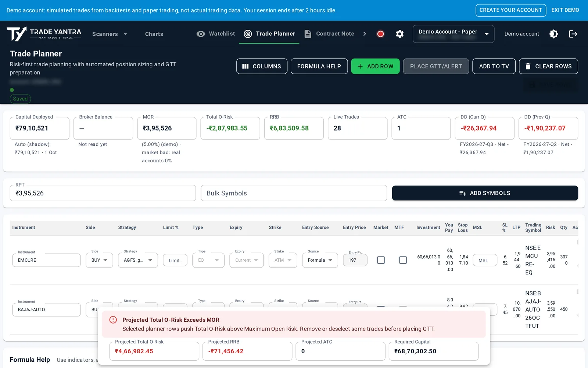This screenshot has width=588, height=368.
Task: Open Type dropdown for EMCURE row
Action: point(208,260)
